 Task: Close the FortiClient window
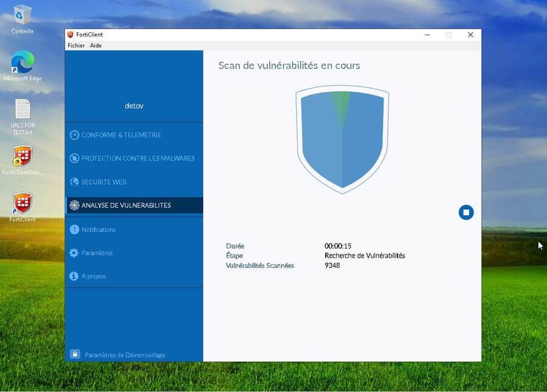point(470,35)
